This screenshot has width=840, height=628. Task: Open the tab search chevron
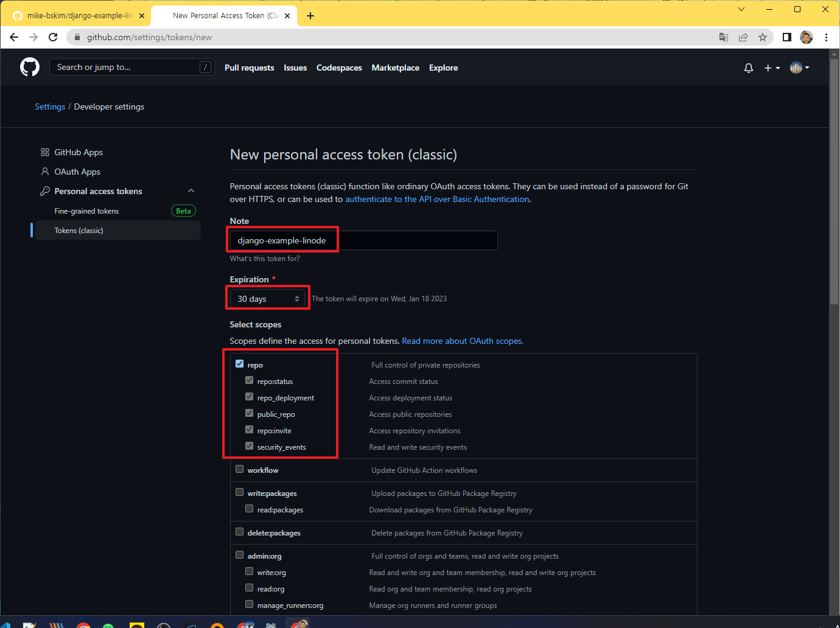tap(741, 9)
